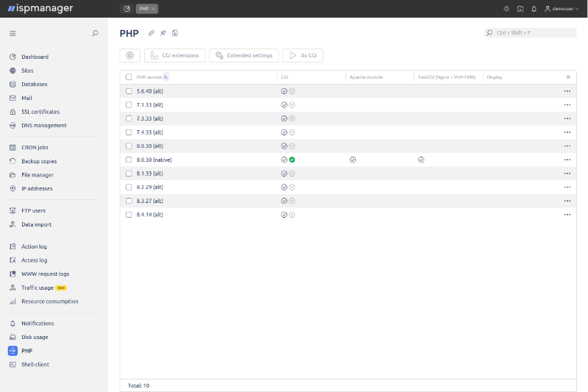Pin the PHP page with pin icon
588x392 pixels.
coord(163,33)
